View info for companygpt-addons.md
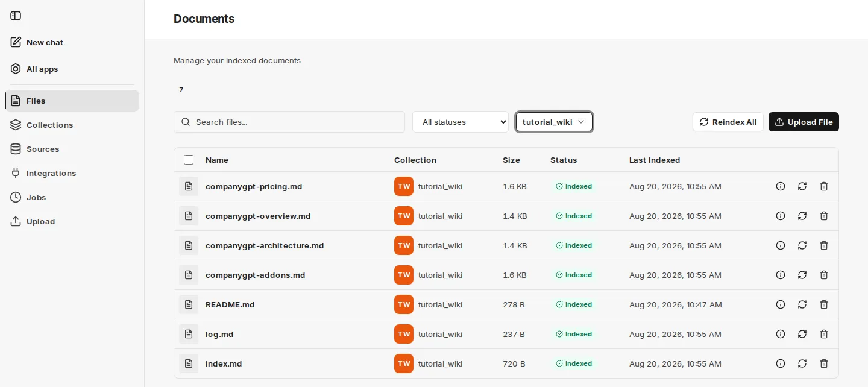 tap(781, 275)
